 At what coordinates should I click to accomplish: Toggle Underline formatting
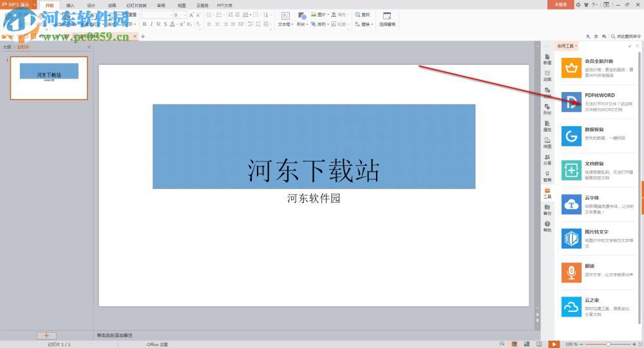click(x=158, y=24)
